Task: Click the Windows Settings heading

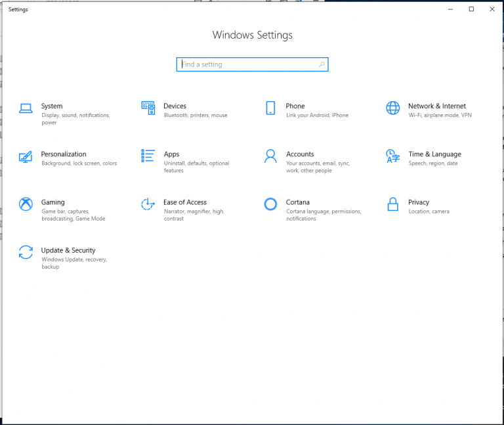Action: point(253,35)
